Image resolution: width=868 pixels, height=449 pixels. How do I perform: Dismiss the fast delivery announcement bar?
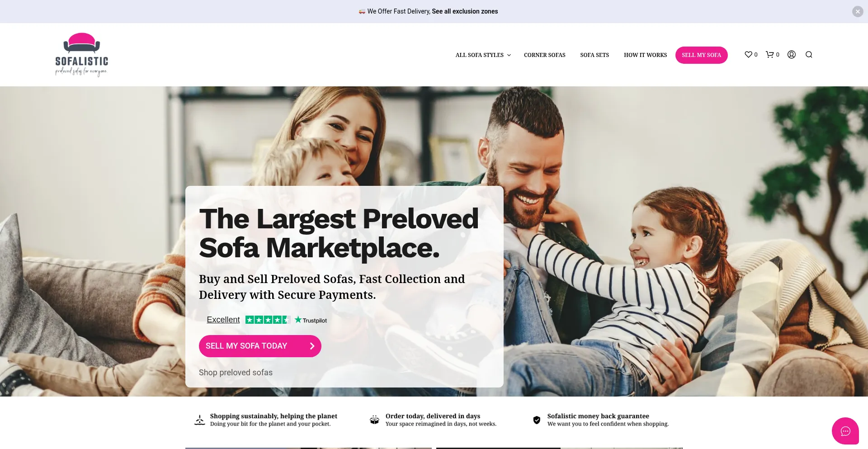click(858, 11)
